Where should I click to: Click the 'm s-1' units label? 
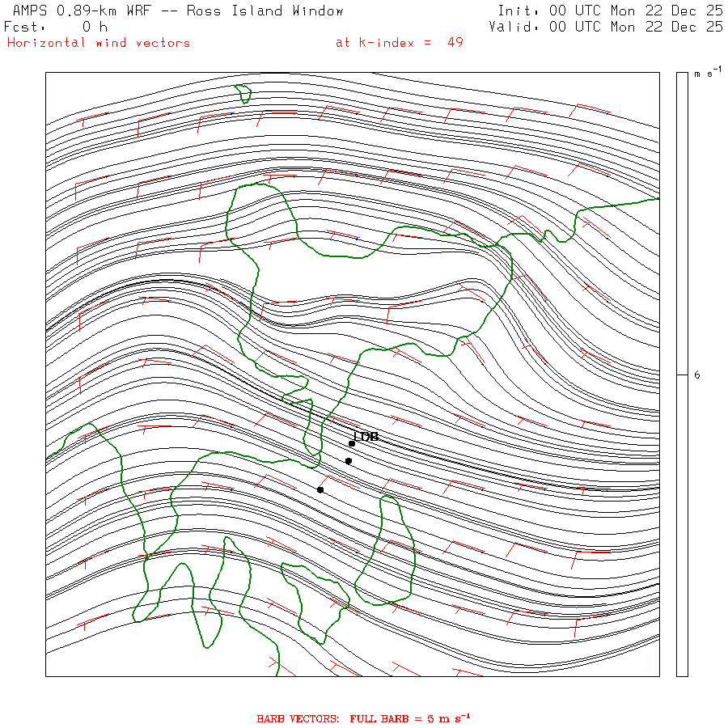click(x=708, y=74)
